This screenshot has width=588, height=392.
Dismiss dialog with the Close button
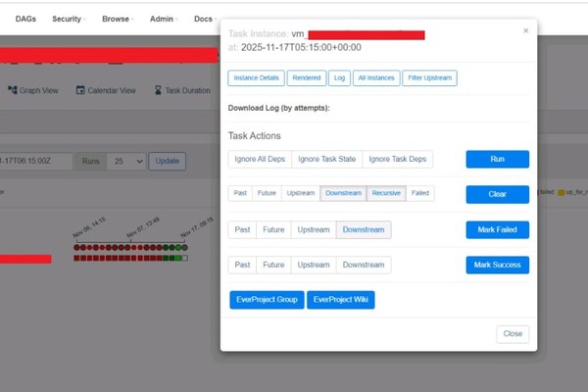(x=513, y=334)
